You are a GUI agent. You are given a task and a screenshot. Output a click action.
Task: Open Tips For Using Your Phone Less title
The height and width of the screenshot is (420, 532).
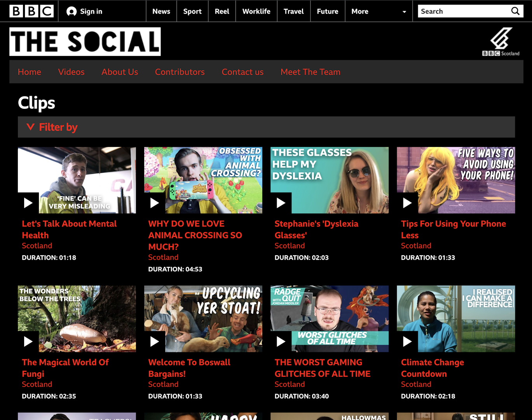click(x=454, y=229)
